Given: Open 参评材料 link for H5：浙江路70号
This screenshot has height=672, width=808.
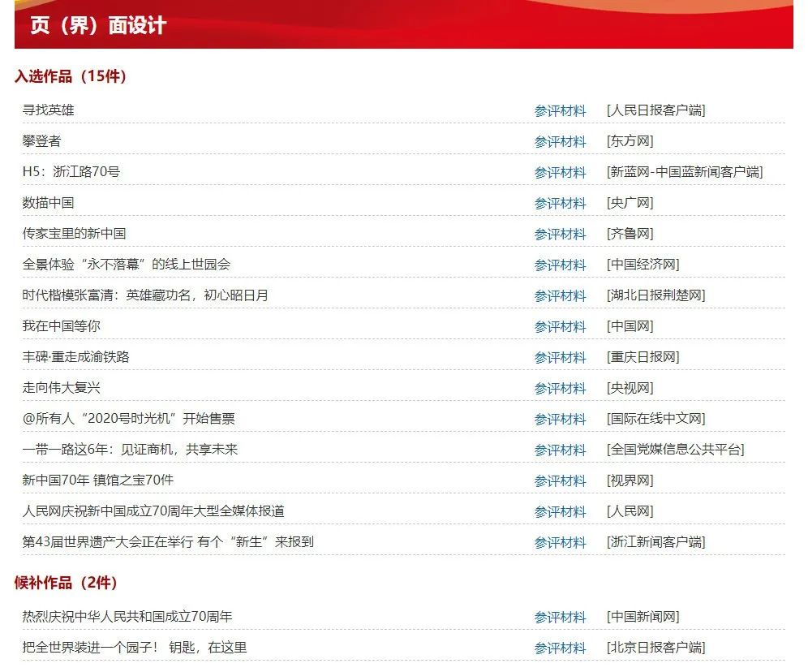Looking at the screenshot, I should pos(560,173).
